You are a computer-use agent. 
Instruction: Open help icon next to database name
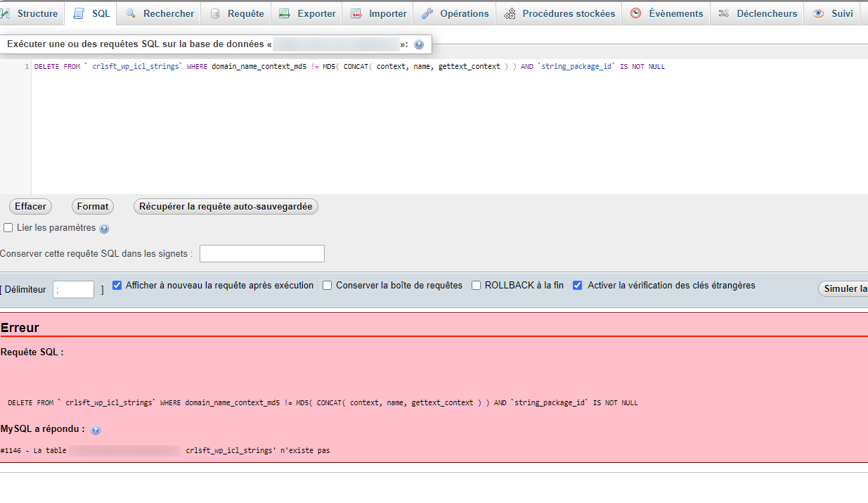419,45
